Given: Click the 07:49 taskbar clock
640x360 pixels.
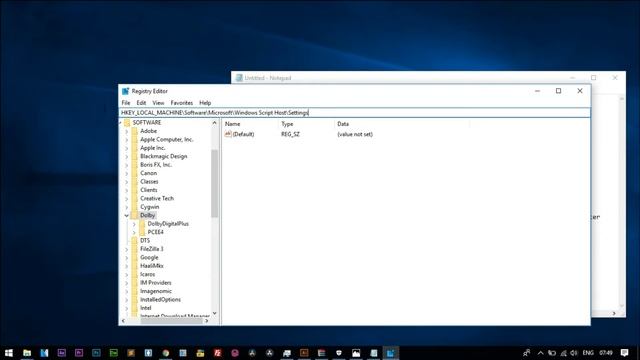Looking at the screenshot, I should [606, 353].
